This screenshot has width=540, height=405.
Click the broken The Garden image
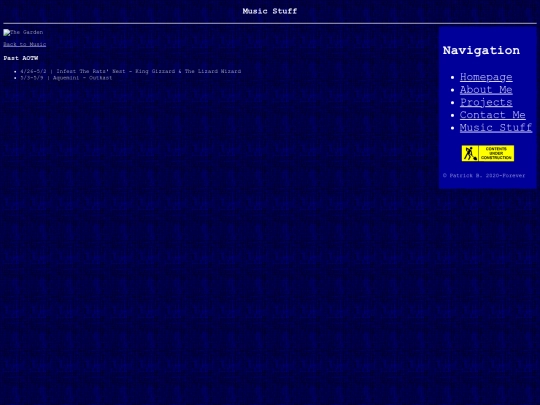[x=23, y=32]
